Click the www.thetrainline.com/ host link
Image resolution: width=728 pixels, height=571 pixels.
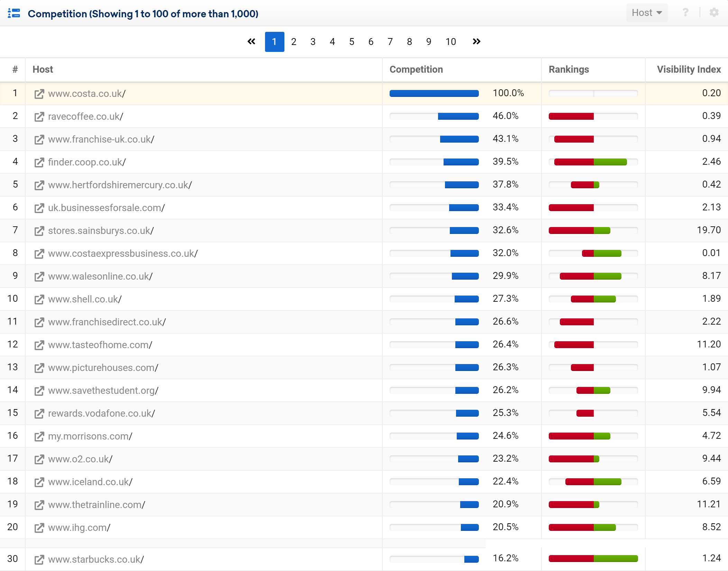click(x=97, y=505)
